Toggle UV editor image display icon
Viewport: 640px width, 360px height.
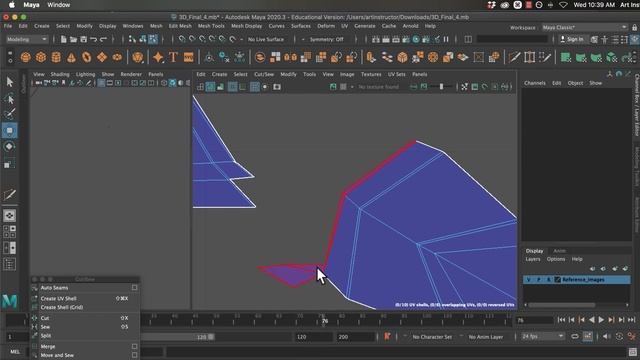pos(333,87)
